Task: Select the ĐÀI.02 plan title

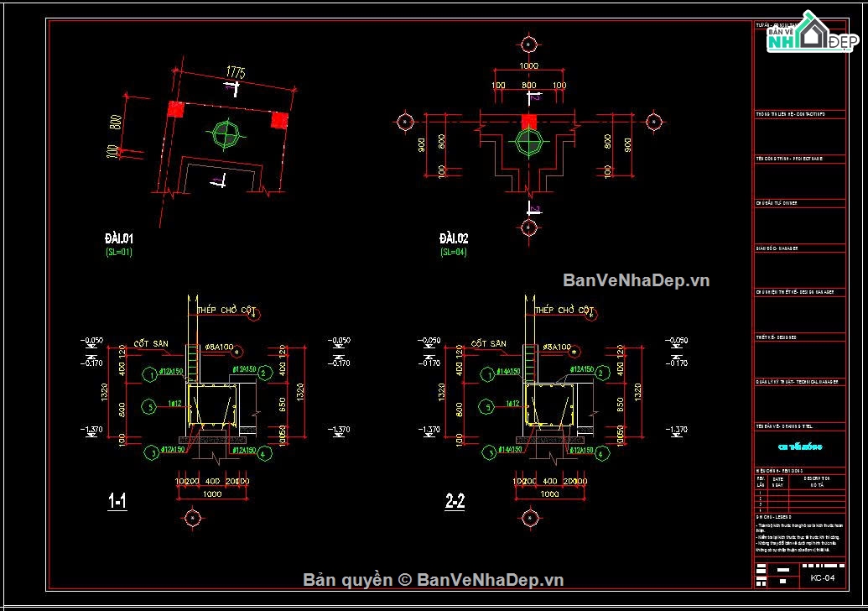Action: [454, 239]
